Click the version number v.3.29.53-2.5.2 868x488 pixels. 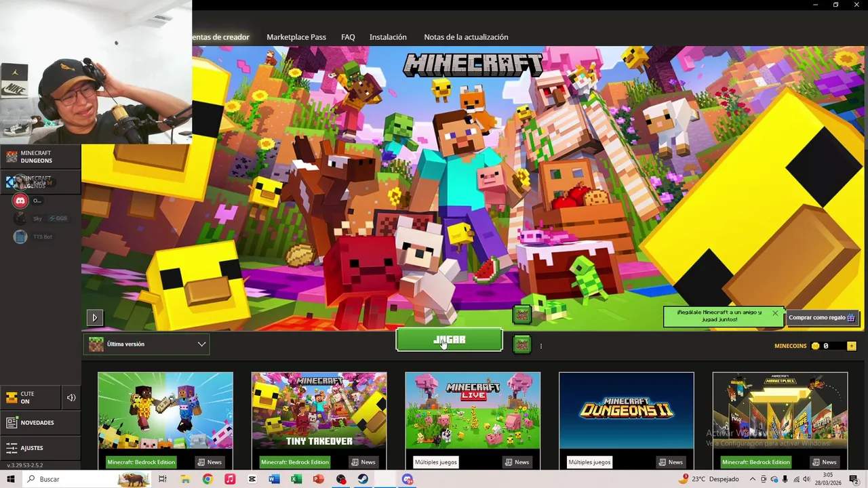[25, 466]
